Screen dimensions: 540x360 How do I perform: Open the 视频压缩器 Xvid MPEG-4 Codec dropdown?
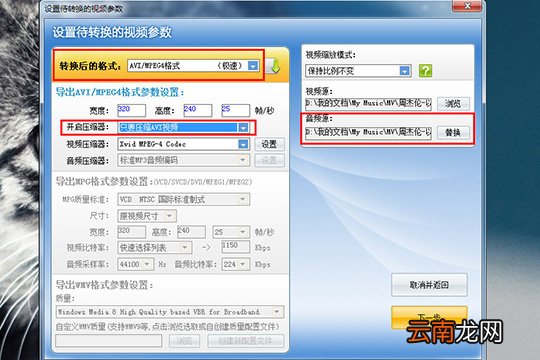pyautogui.click(x=184, y=144)
